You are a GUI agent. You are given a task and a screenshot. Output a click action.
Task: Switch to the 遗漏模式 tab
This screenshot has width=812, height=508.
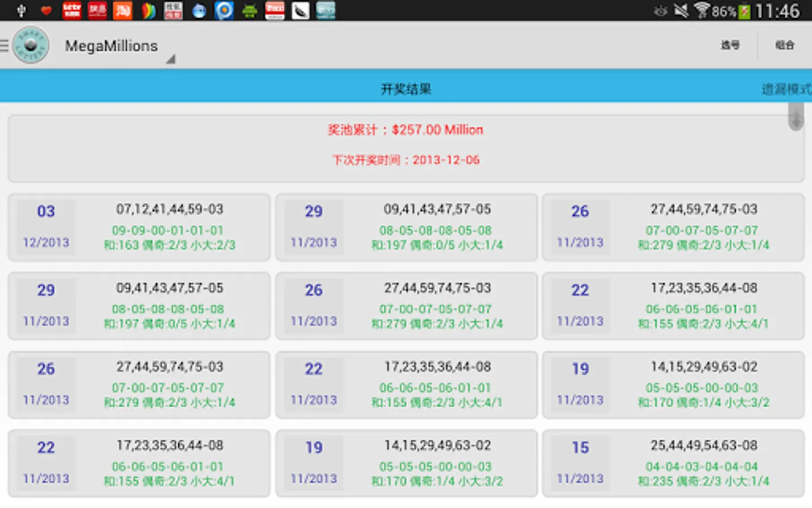(787, 89)
